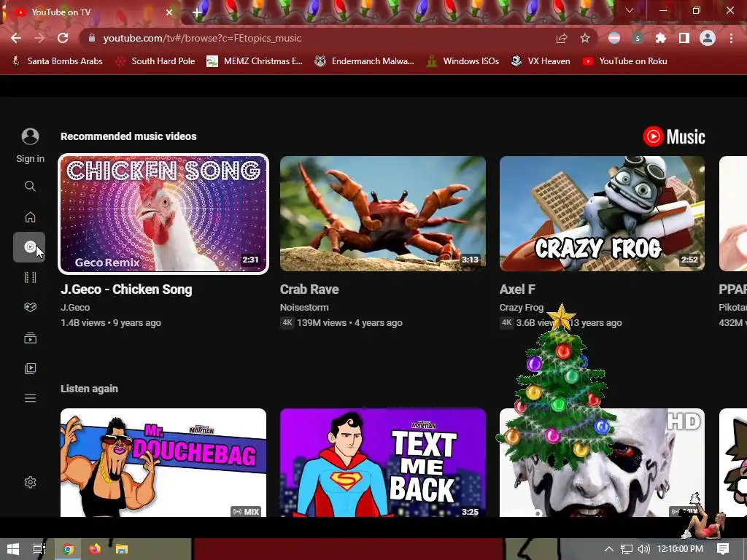Image resolution: width=747 pixels, height=560 pixels.
Task: Open VX Heaven bookmark
Action: pos(541,61)
